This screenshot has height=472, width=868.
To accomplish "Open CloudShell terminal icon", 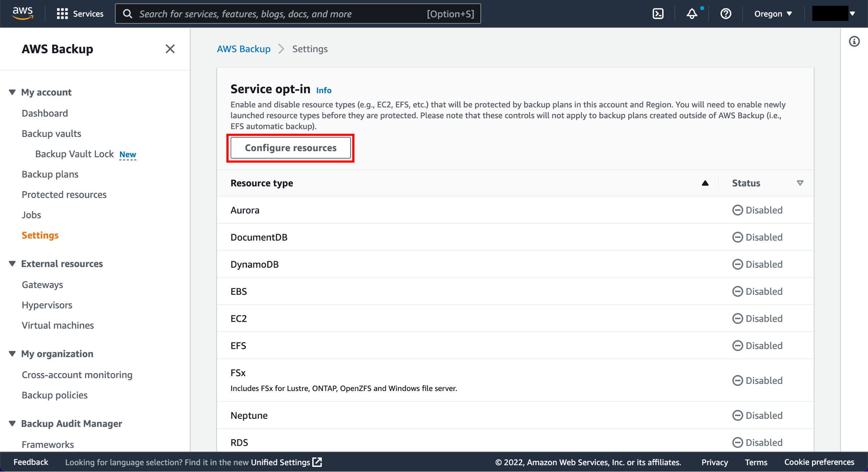I will [x=658, y=14].
